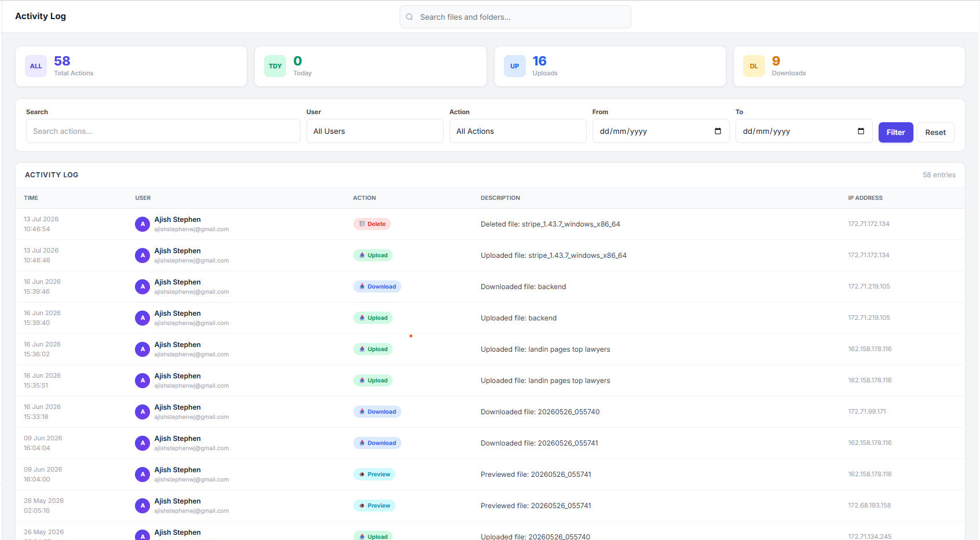The image size is (980, 540).
Task: Click the ALL total actions badge icon
Action: [x=36, y=66]
